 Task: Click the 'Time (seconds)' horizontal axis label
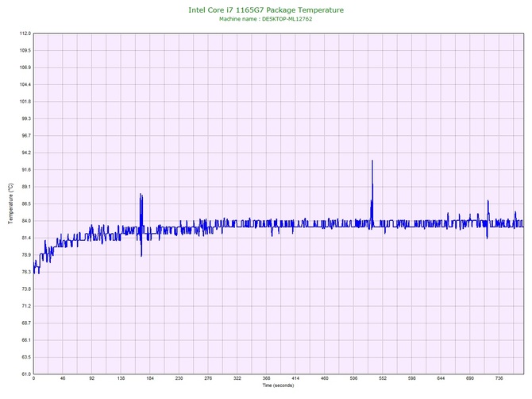tap(278, 385)
